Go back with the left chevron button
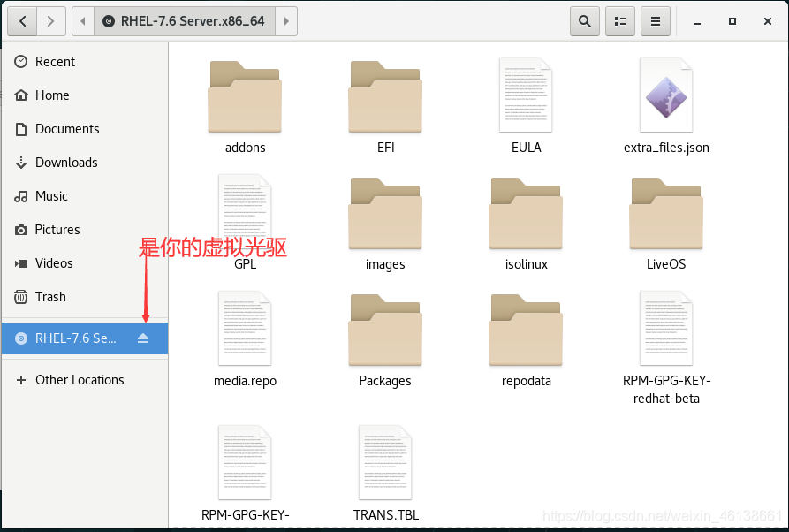This screenshot has width=789, height=532. (x=22, y=21)
